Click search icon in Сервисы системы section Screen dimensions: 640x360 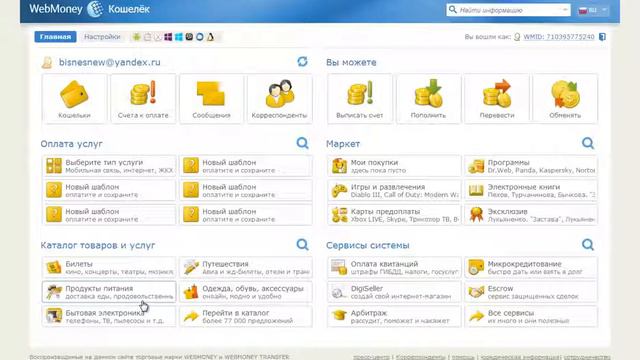coord(588,245)
